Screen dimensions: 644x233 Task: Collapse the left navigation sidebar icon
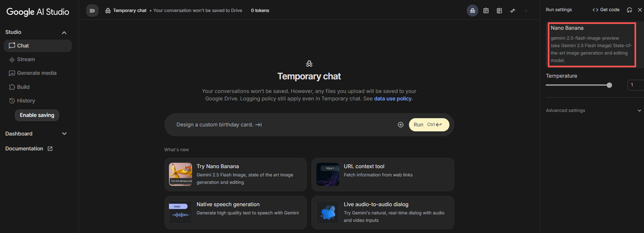(92, 11)
